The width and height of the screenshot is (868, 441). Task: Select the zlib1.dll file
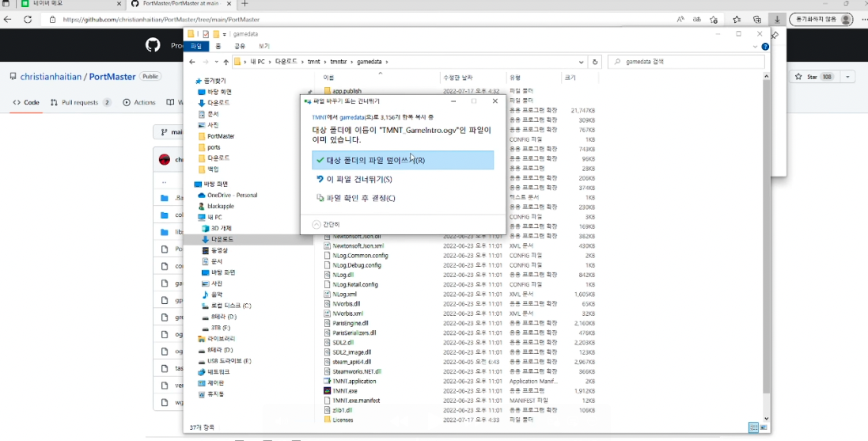tap(338, 411)
